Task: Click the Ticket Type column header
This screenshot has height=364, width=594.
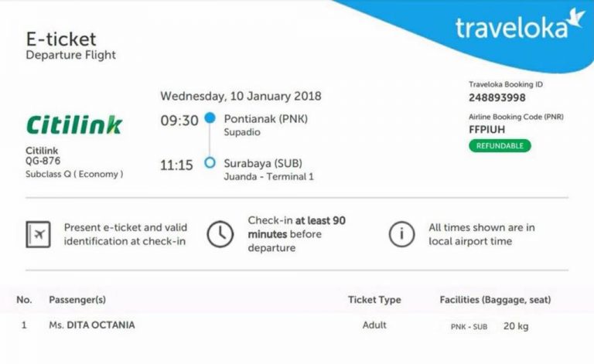Action: point(374,300)
